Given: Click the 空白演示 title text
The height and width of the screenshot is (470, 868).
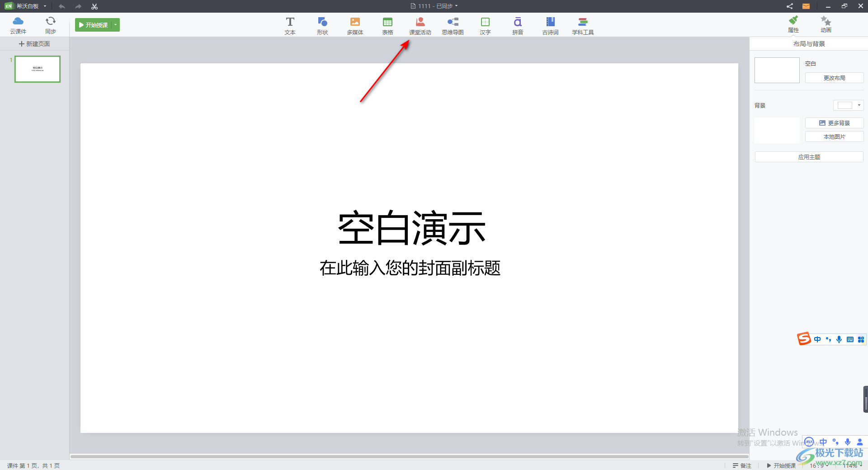Looking at the screenshot, I should 411,228.
